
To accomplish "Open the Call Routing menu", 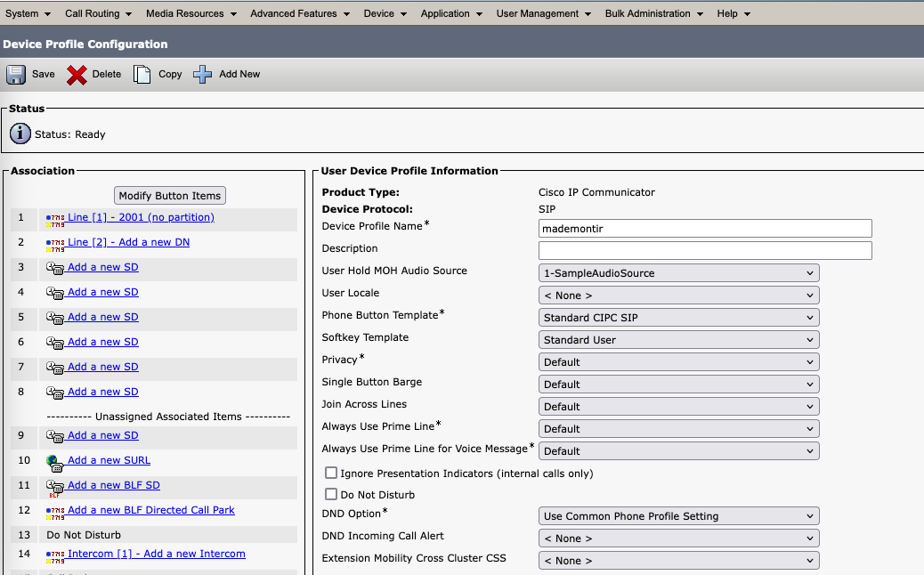I will 98,13.
